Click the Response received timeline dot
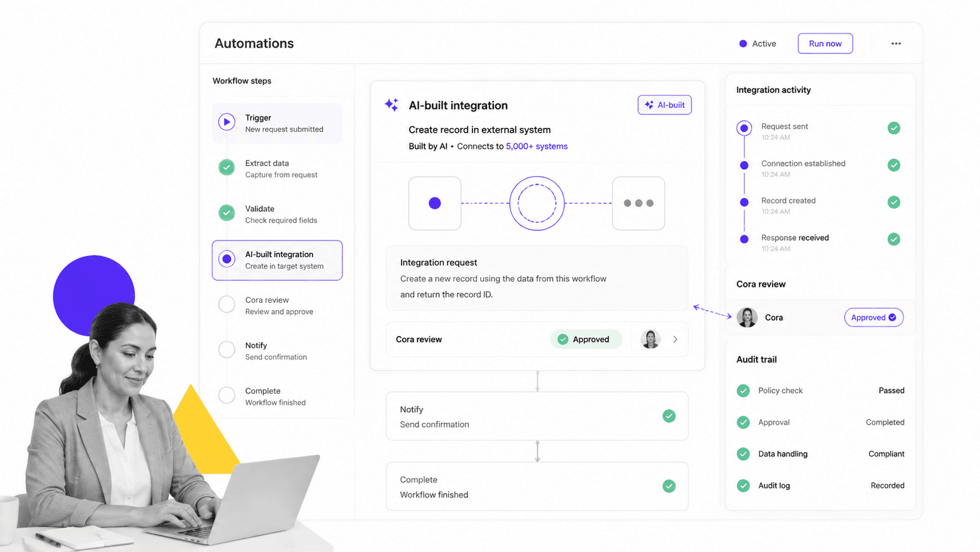 click(744, 239)
